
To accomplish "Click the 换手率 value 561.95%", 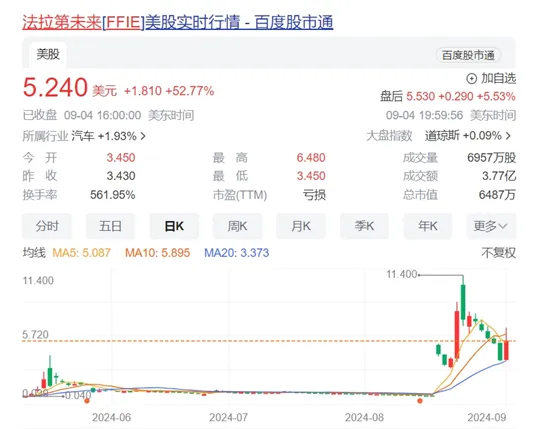I will click(112, 195).
